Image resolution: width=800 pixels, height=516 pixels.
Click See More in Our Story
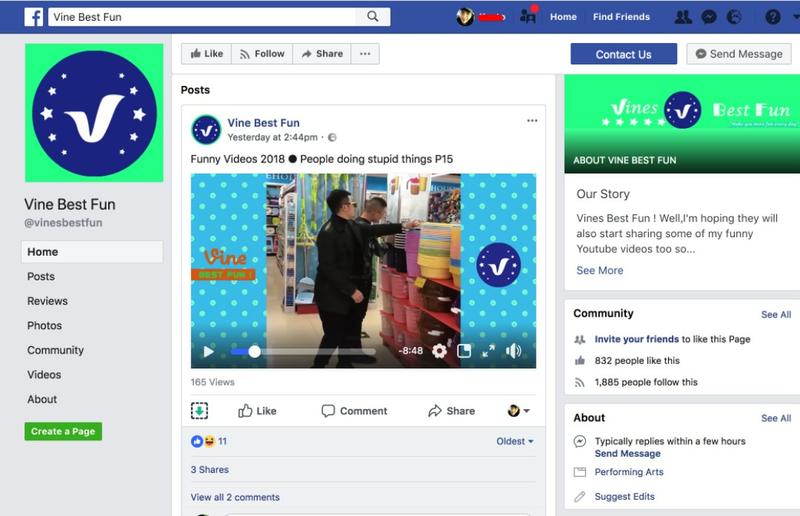coord(600,270)
